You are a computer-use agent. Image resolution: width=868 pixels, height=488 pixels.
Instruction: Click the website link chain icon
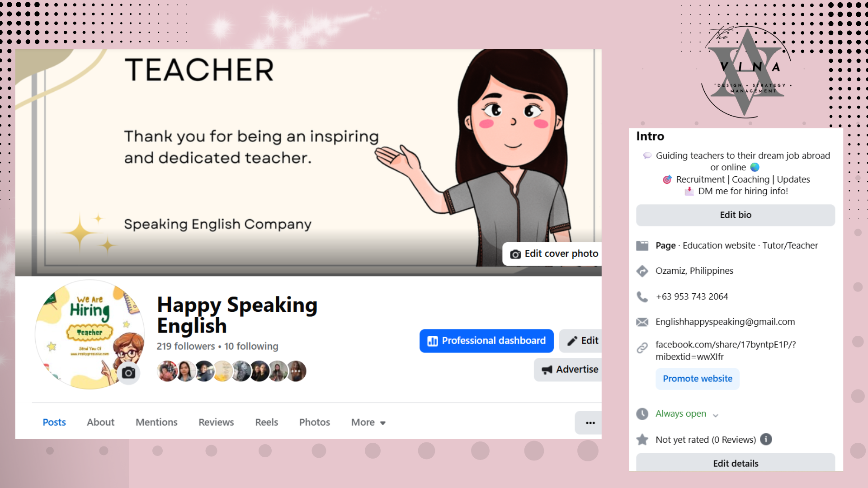[x=642, y=348]
